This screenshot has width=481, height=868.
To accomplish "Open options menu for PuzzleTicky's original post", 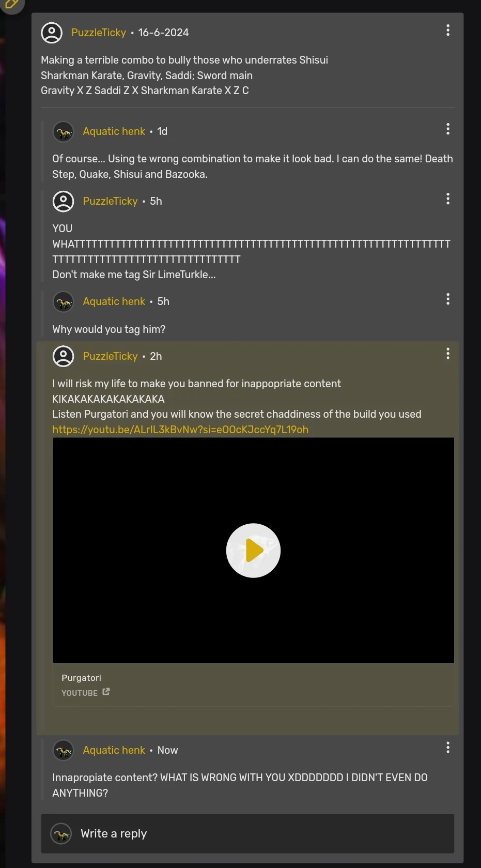I will tap(448, 31).
